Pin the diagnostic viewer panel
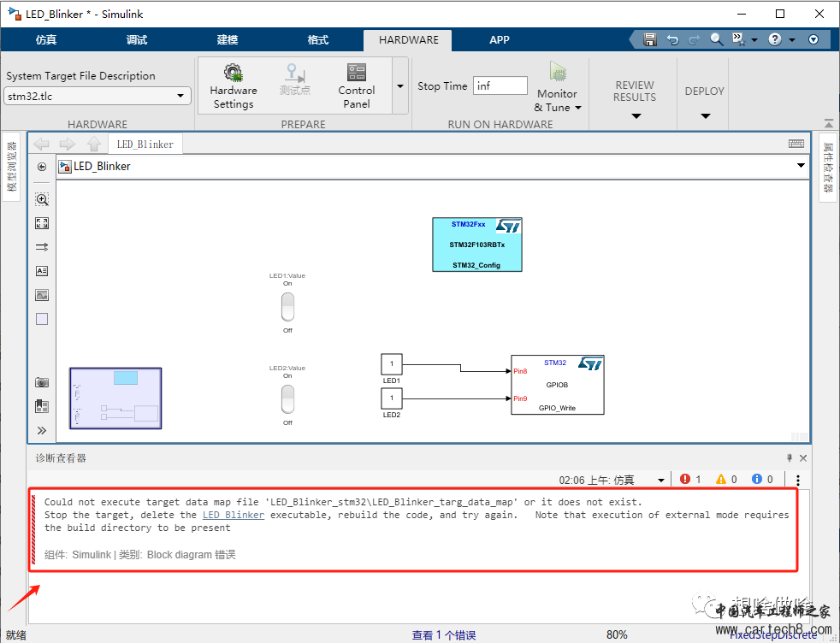Viewport: 840px width, 643px height. (790, 457)
